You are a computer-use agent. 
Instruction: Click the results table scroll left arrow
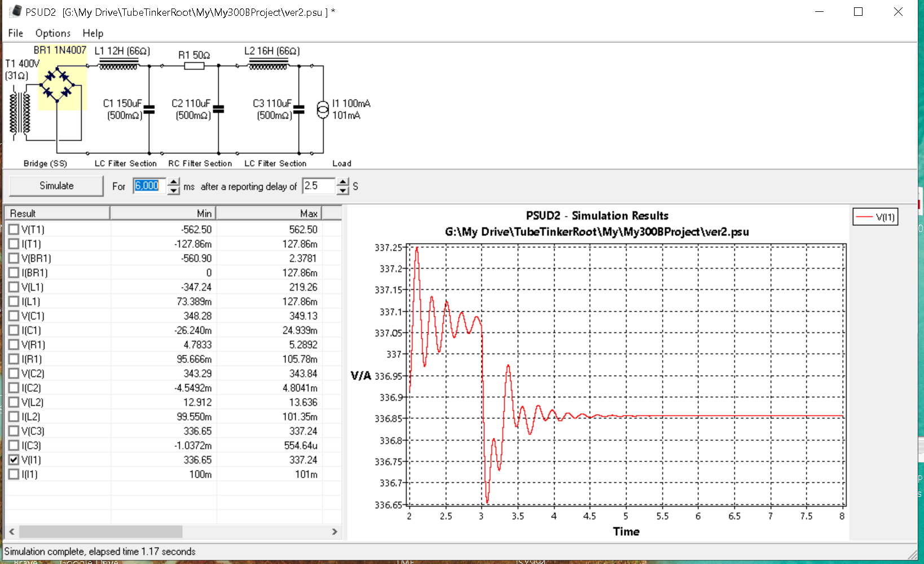12,531
